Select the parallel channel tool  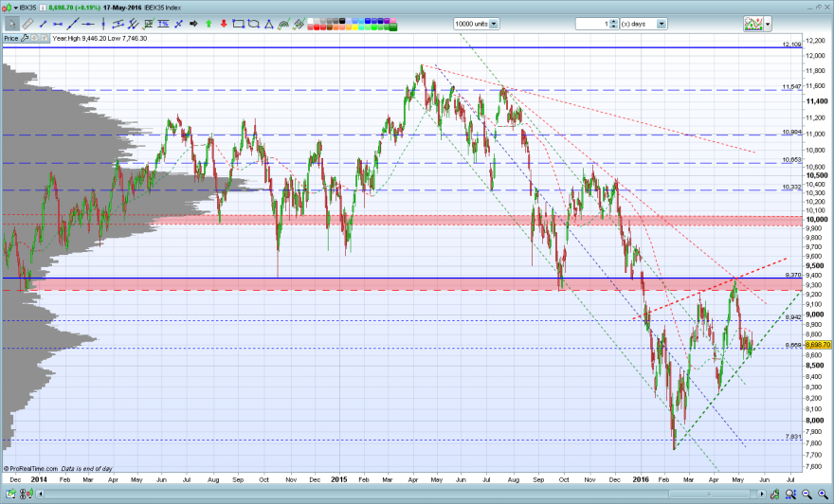click(x=118, y=24)
